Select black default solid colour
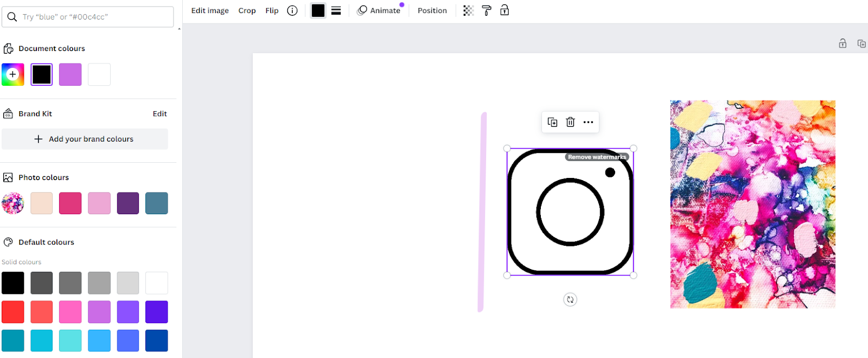 [x=13, y=283]
